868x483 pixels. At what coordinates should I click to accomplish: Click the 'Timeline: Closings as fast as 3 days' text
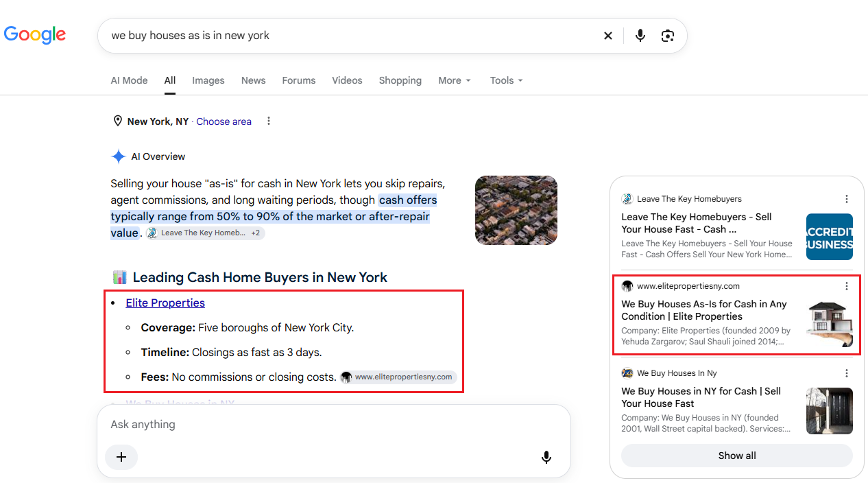tap(231, 352)
